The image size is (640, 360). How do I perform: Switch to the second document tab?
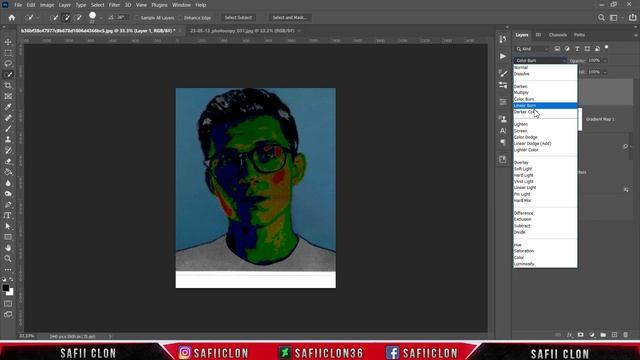point(242,31)
